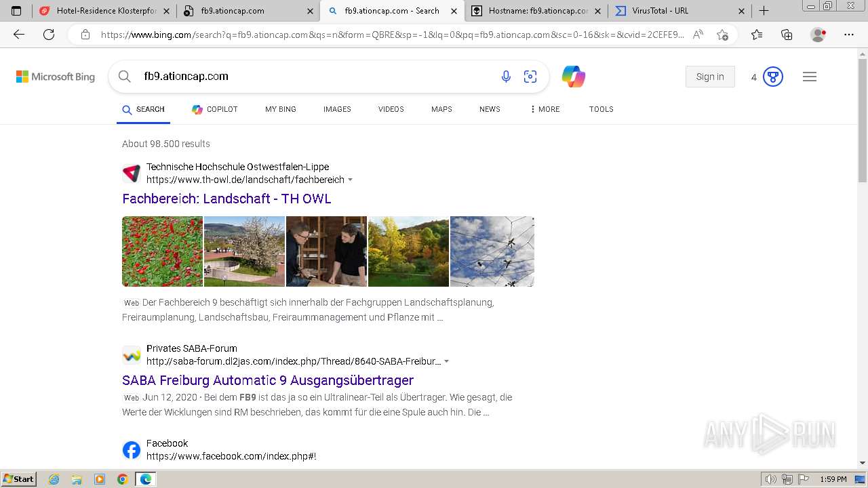
Task: Click the sky with wires thumbnail
Action: pyautogui.click(x=492, y=251)
